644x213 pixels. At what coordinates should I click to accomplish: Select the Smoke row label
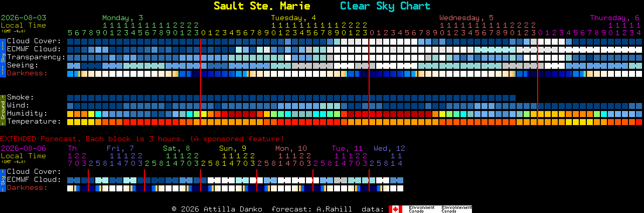(x=21, y=97)
